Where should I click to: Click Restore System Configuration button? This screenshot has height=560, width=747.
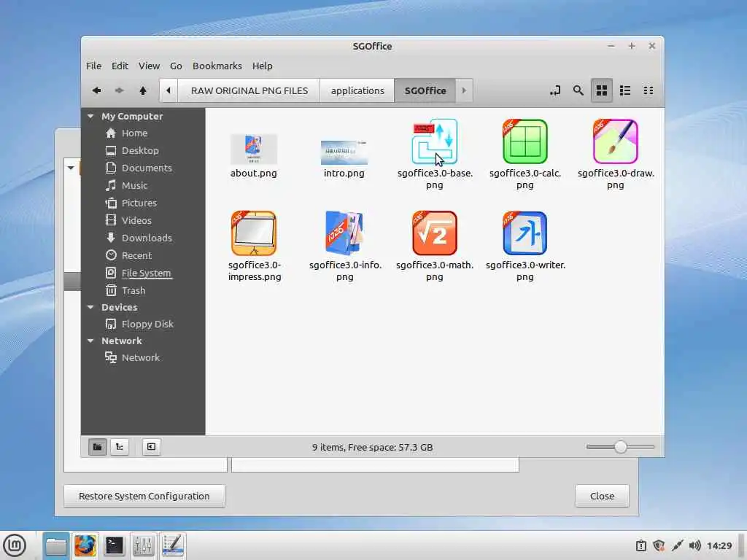144,496
